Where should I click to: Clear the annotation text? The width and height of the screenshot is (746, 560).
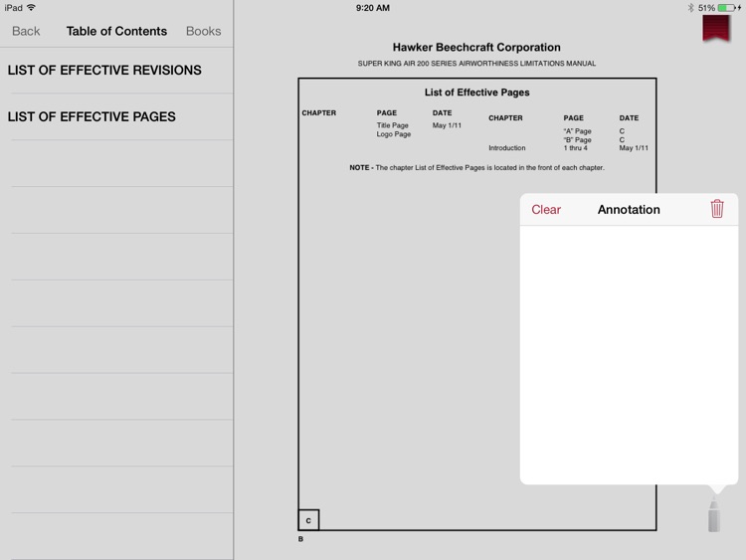coord(546,209)
